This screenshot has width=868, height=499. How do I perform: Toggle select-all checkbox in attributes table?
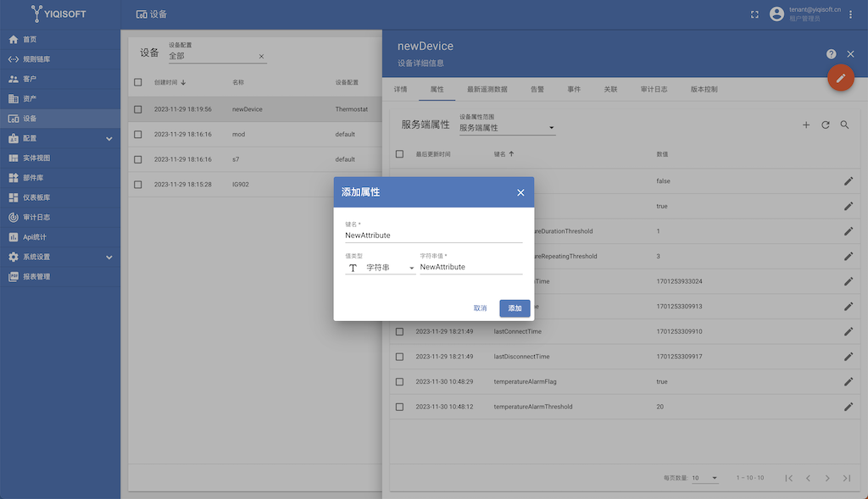400,154
